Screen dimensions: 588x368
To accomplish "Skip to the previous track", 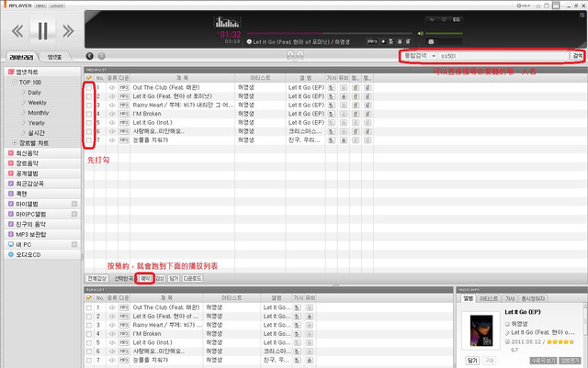I will [x=17, y=31].
